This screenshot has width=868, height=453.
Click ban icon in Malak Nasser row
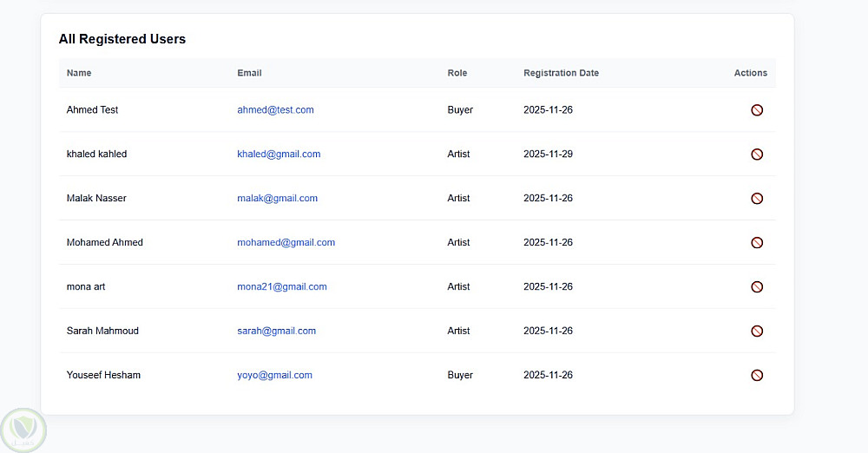(x=757, y=199)
